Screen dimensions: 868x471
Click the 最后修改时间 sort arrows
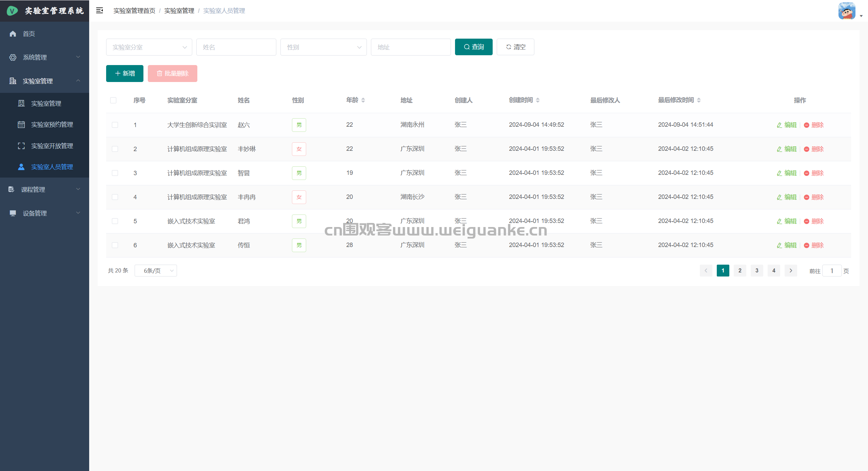coord(699,100)
